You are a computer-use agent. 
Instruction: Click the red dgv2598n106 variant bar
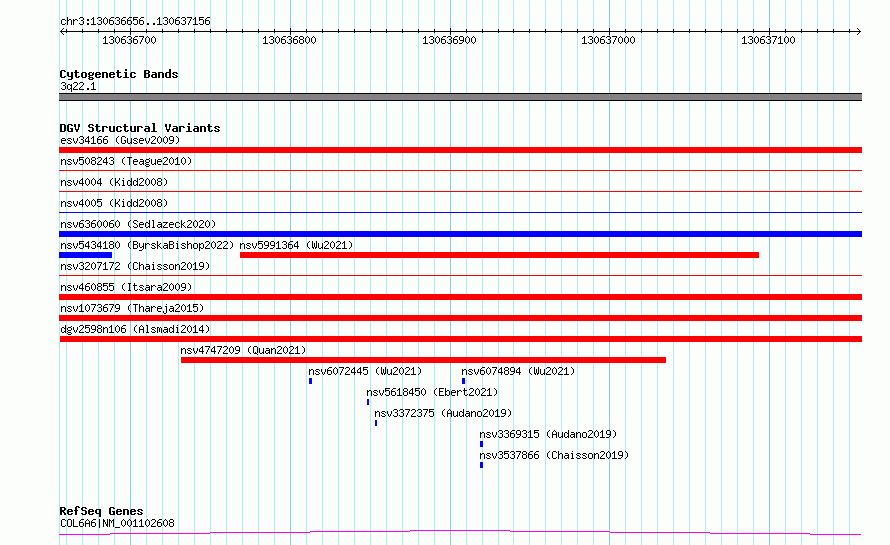(x=460, y=339)
